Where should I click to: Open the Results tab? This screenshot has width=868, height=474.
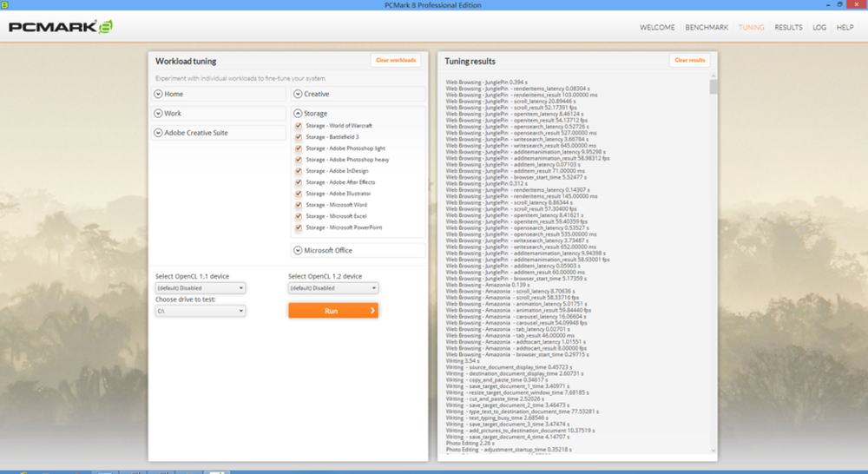pos(788,27)
